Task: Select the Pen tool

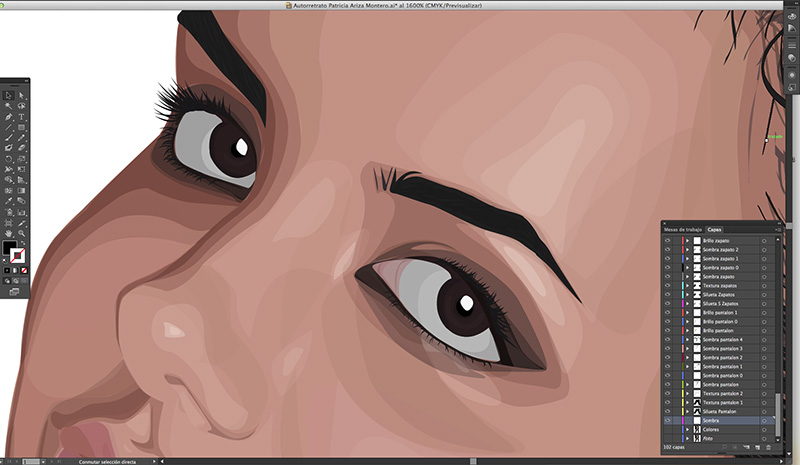Action: (x=8, y=117)
